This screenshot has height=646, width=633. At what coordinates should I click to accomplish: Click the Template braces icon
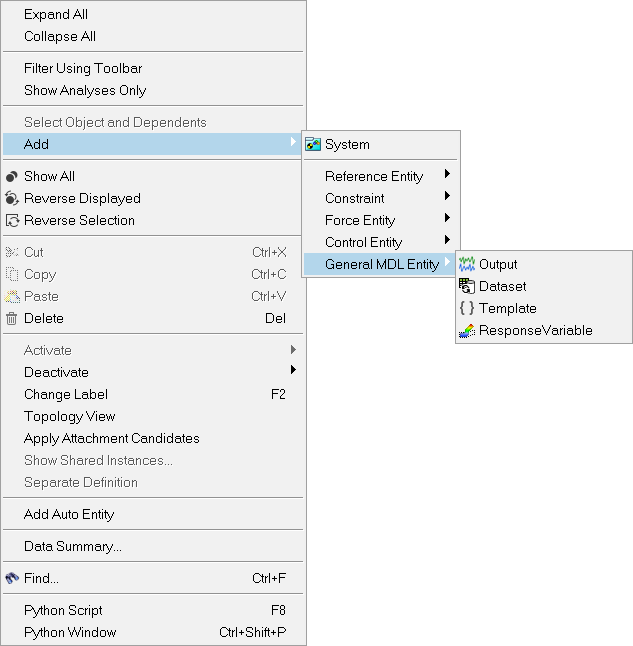pyautogui.click(x=467, y=309)
